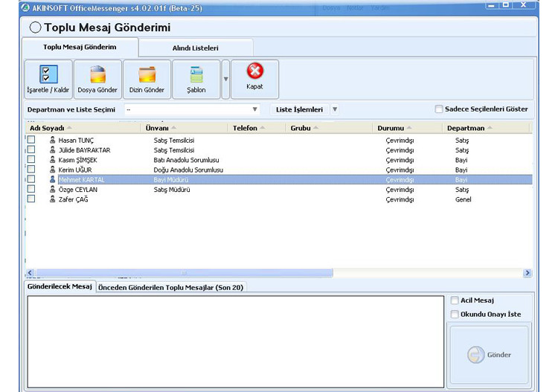This screenshot has width=558, height=392.
Task: Click the person icon beside Özge CEYLAN
Action: coord(52,189)
